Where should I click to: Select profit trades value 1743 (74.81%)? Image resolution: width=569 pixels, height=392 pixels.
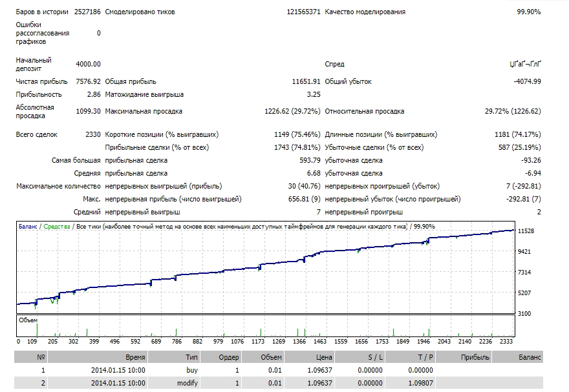297,147
